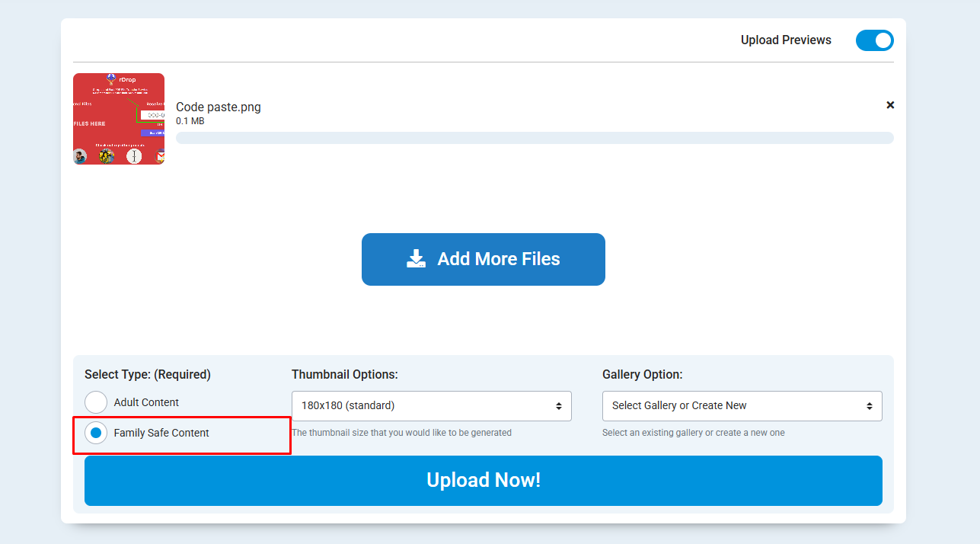Click the Upload Now! button

(484, 481)
